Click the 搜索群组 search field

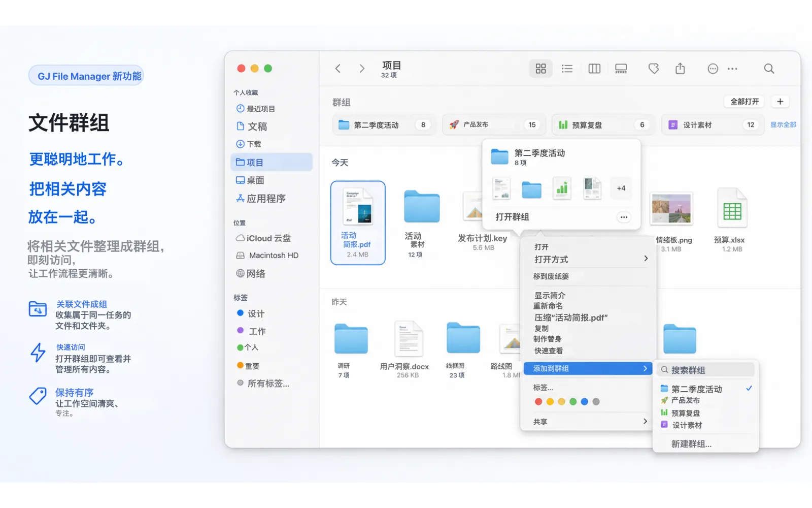point(706,370)
